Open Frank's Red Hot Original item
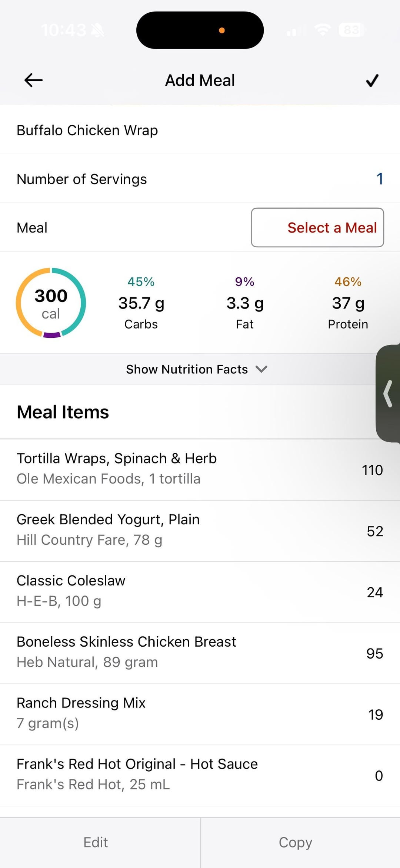This screenshot has width=400, height=868. 200,775
